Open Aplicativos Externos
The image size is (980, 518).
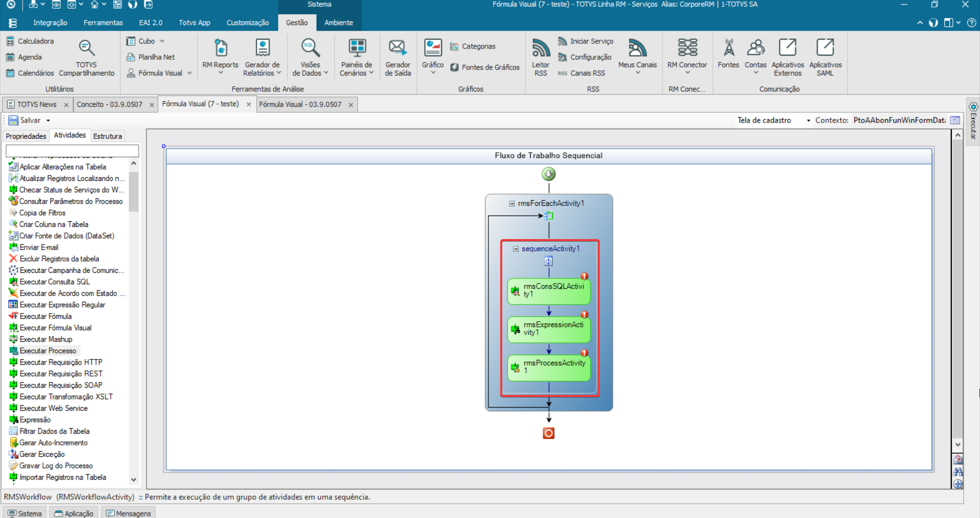click(x=788, y=58)
